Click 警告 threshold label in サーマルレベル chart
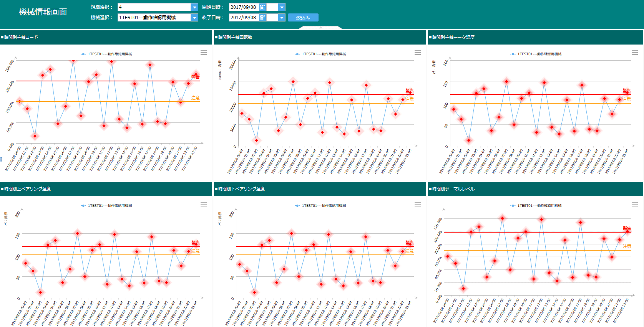 pyautogui.click(x=627, y=228)
